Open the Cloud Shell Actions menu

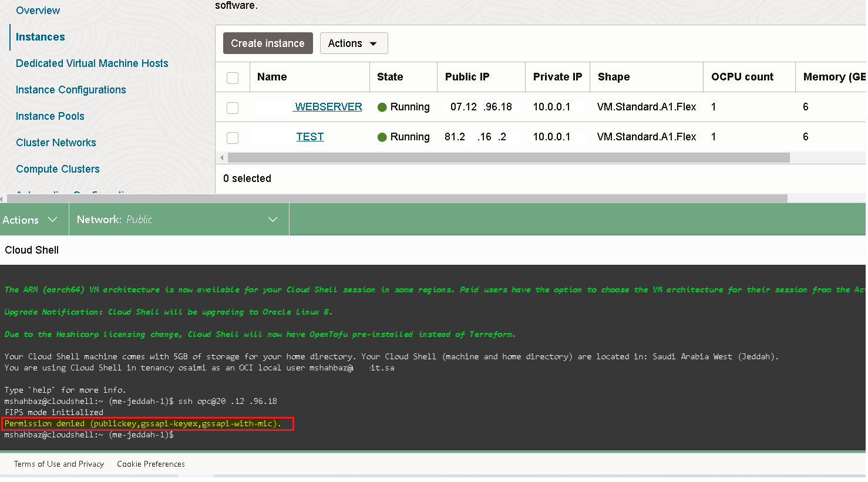30,220
